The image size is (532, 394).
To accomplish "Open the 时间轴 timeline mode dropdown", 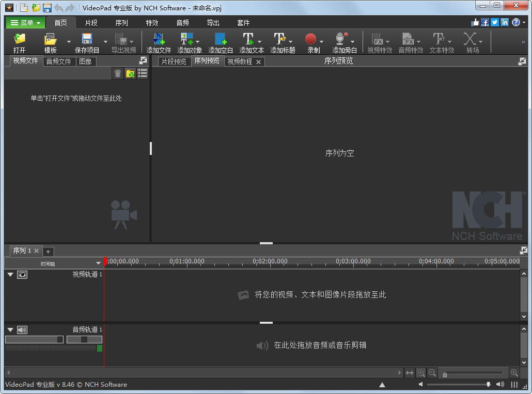I will [x=98, y=263].
